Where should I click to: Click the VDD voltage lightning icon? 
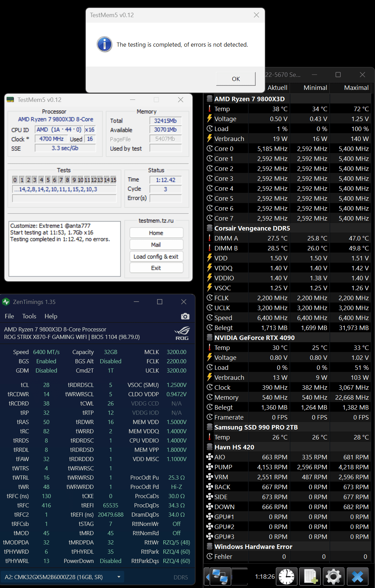tap(210, 258)
